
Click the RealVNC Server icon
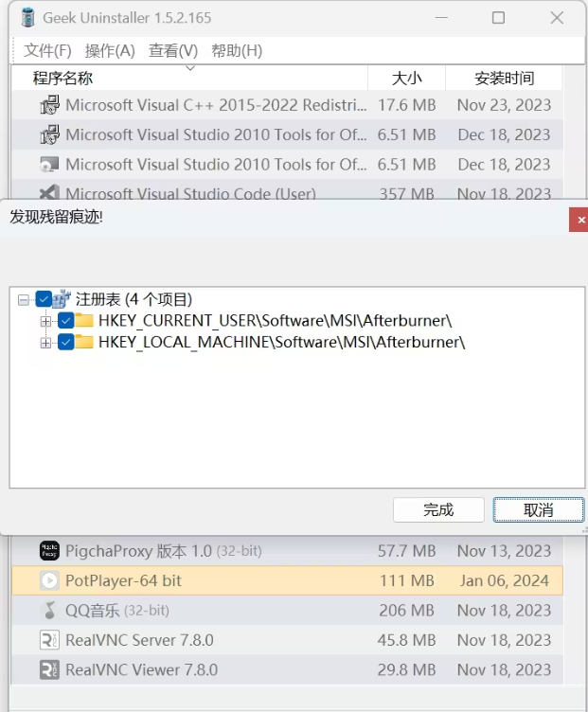point(49,640)
